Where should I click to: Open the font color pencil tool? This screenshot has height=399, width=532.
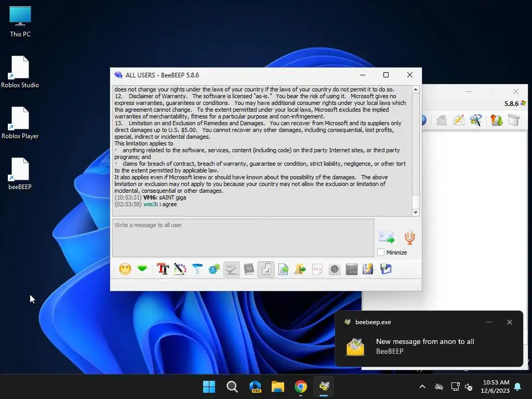tap(180, 270)
